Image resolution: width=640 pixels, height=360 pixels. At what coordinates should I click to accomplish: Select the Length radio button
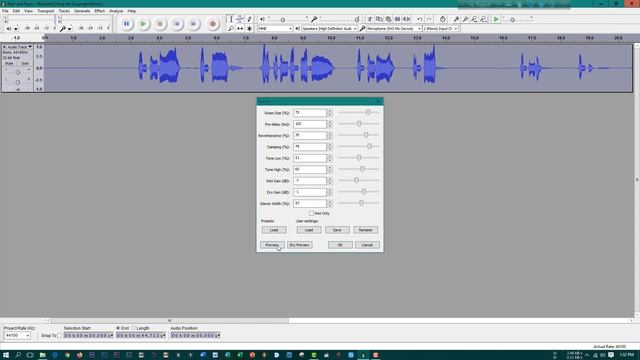point(133,328)
